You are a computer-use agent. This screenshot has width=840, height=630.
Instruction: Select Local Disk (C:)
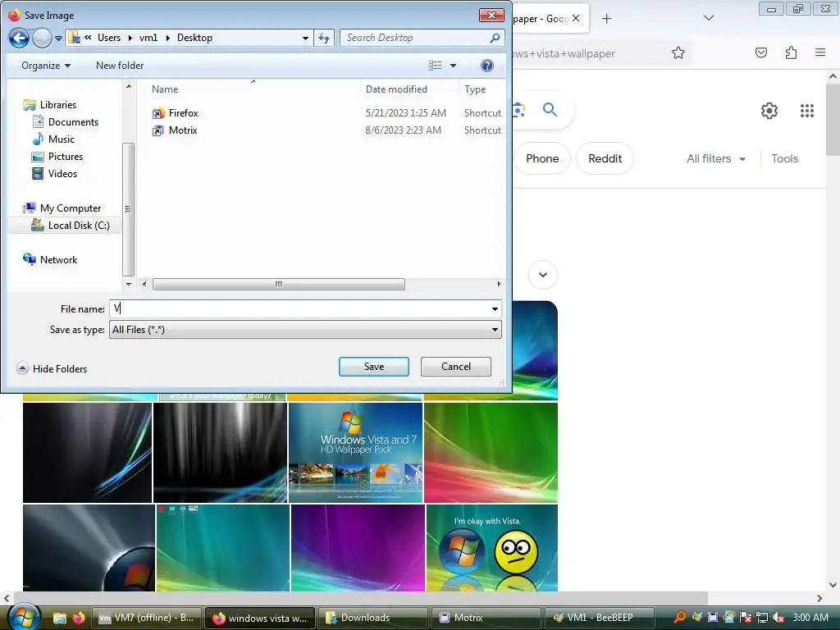[78, 226]
